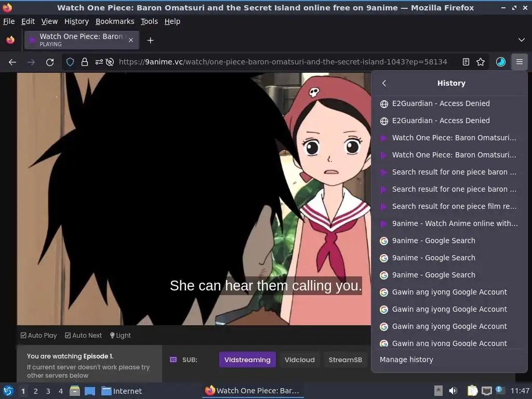Open the View menu
532x399 pixels.
click(x=49, y=21)
